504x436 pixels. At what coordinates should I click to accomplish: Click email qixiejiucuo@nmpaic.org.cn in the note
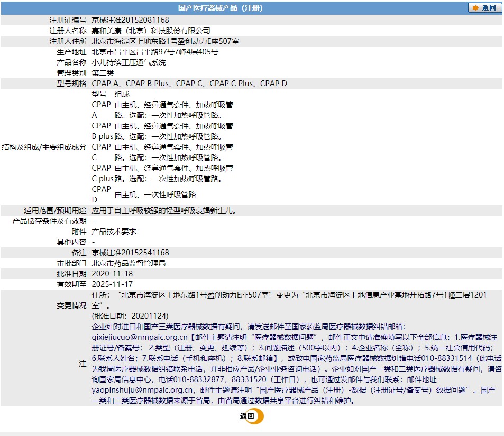pos(140,337)
